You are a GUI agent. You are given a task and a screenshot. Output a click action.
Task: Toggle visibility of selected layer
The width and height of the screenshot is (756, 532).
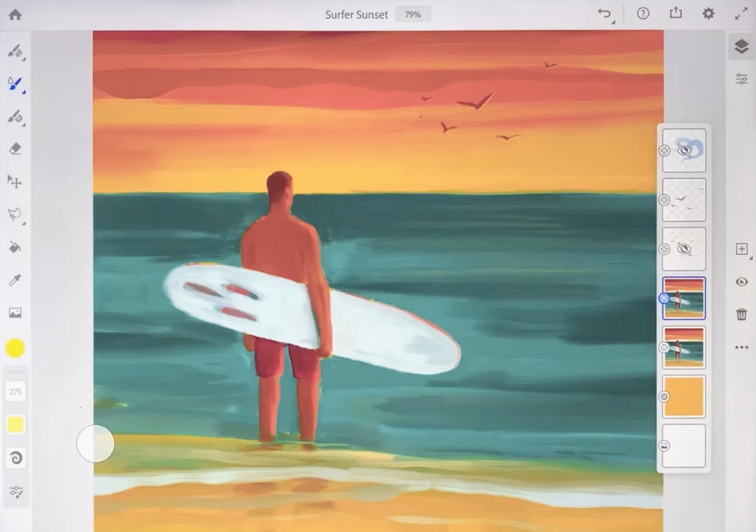742,281
